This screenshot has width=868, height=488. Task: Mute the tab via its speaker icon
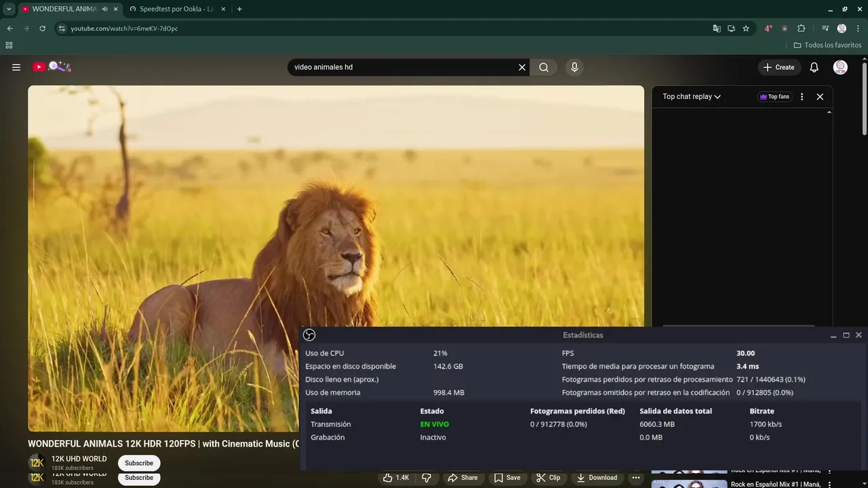tap(104, 9)
